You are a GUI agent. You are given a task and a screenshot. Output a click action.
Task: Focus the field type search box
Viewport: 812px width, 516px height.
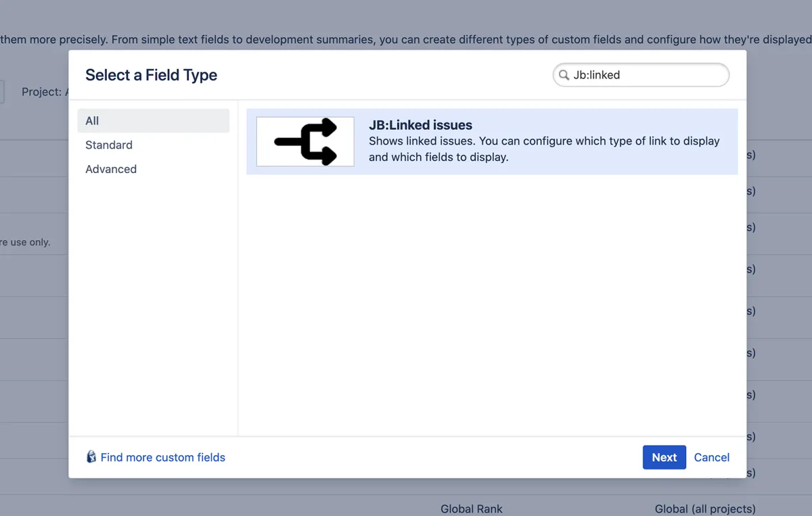(x=641, y=75)
